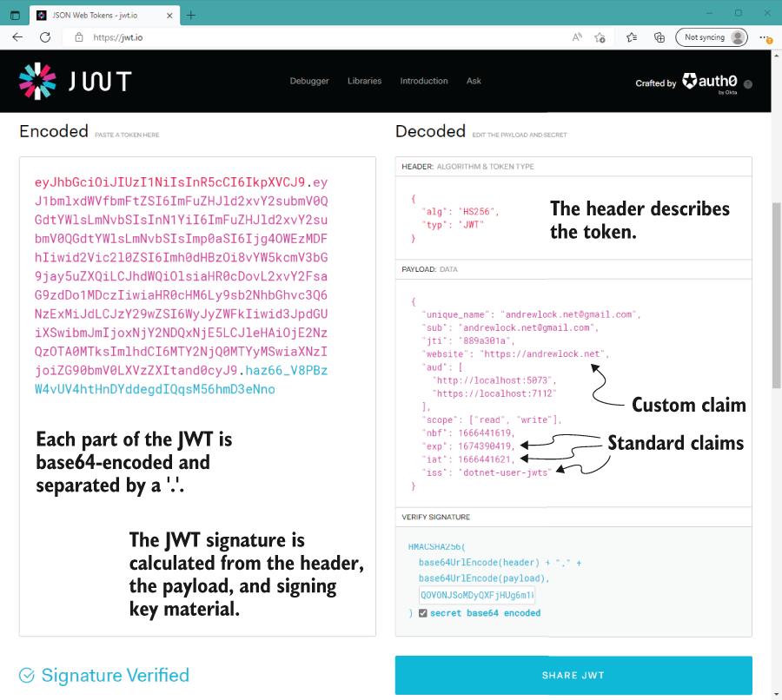782x700 pixels.
Task: Click the "sub" payload line
Action: 510,327
